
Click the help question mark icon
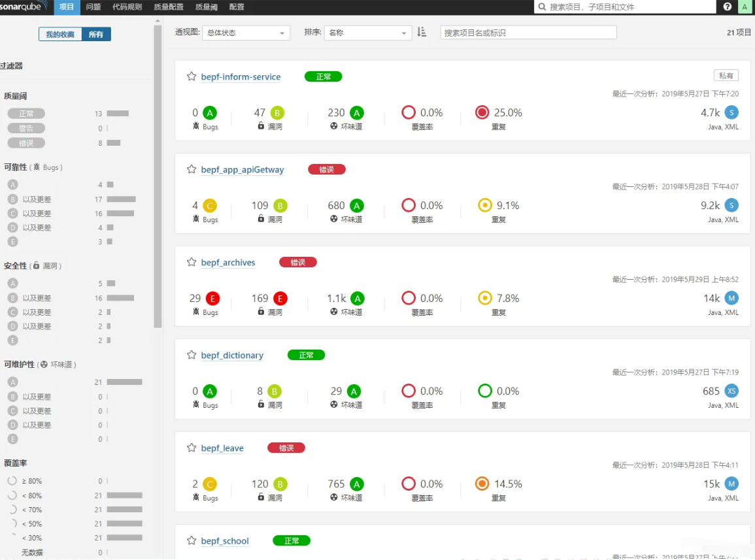pyautogui.click(x=728, y=7)
